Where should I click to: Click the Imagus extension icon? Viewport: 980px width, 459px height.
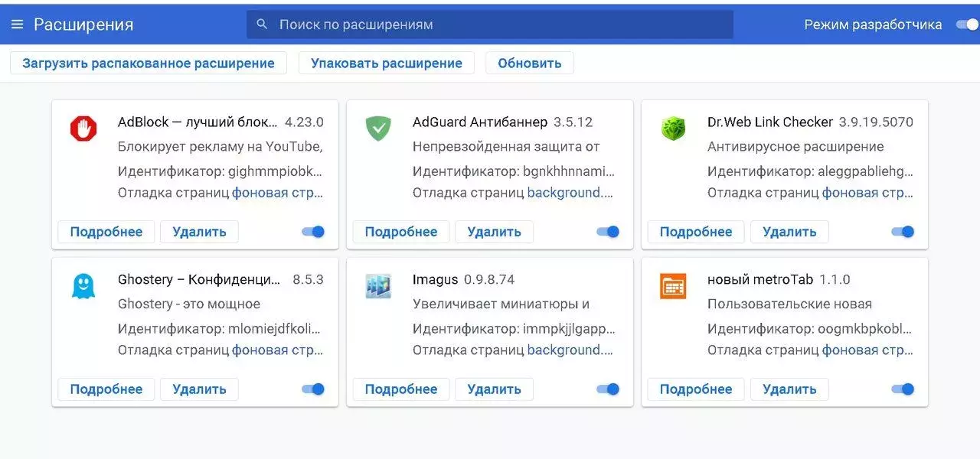[x=378, y=286]
